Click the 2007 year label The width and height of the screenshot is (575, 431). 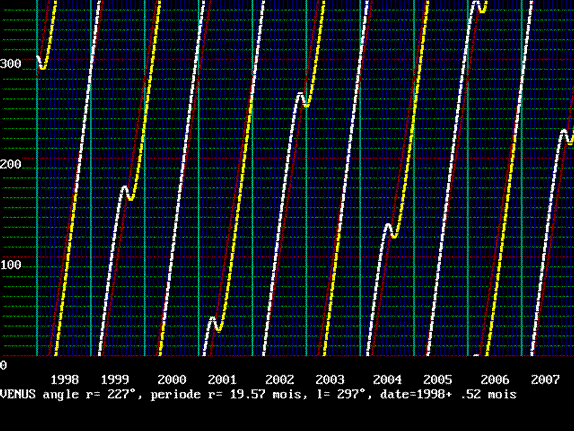pos(545,380)
